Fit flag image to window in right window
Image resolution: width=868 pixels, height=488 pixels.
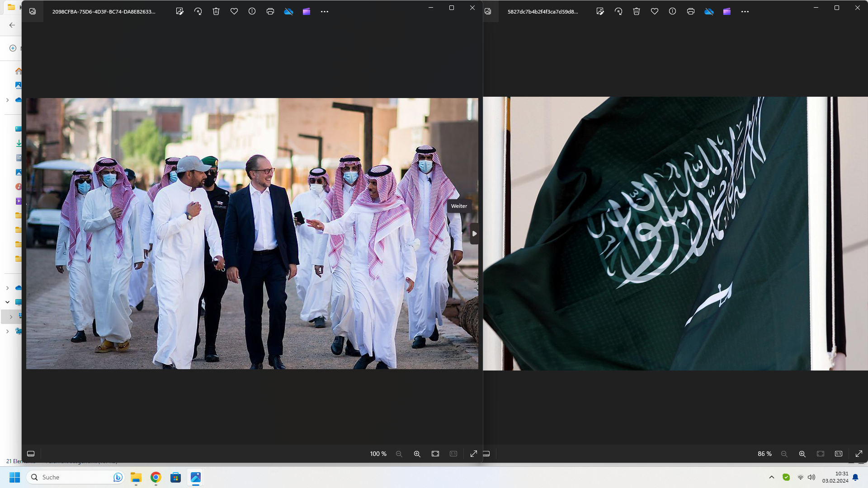coord(821,454)
